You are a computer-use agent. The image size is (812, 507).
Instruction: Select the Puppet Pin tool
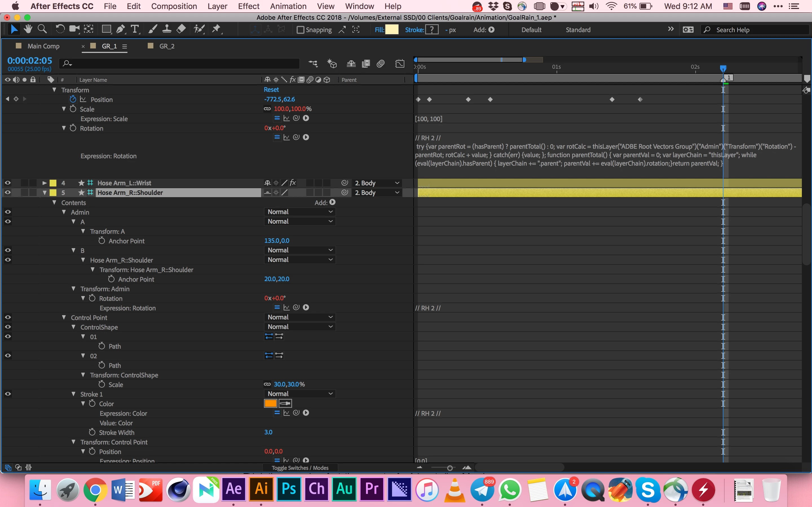[x=217, y=30]
